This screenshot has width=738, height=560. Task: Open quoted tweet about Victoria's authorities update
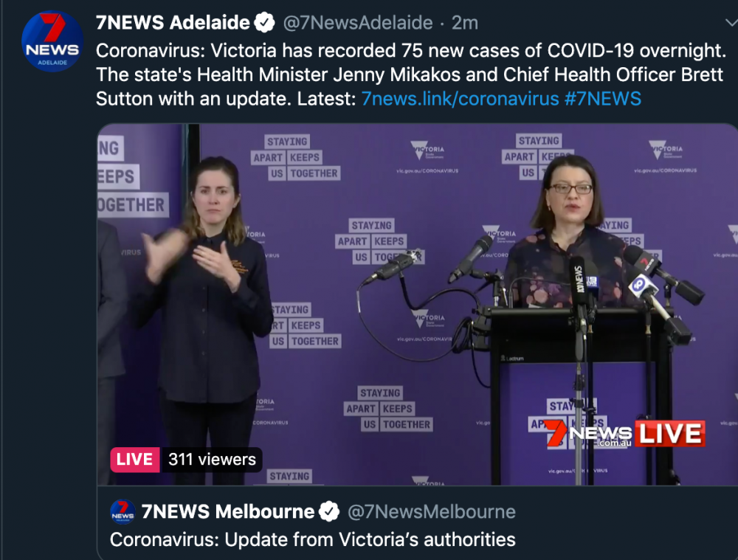click(418, 523)
